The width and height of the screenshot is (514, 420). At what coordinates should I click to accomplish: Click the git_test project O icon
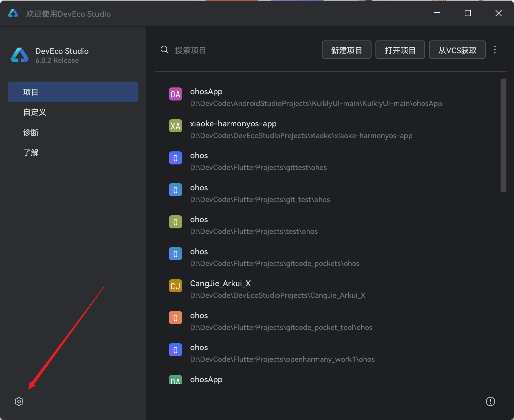click(176, 190)
